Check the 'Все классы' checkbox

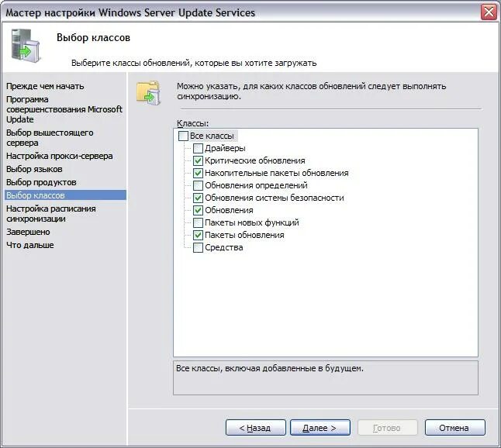coord(183,136)
